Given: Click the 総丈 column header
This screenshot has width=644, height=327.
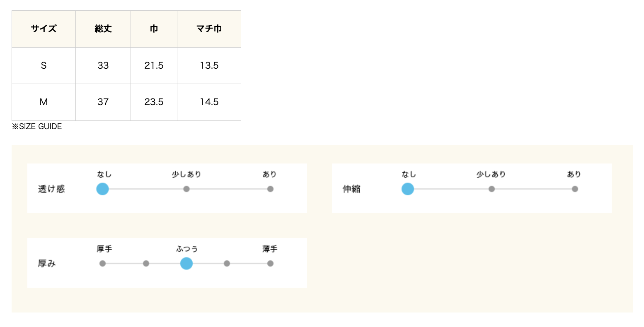Looking at the screenshot, I should tap(103, 29).
